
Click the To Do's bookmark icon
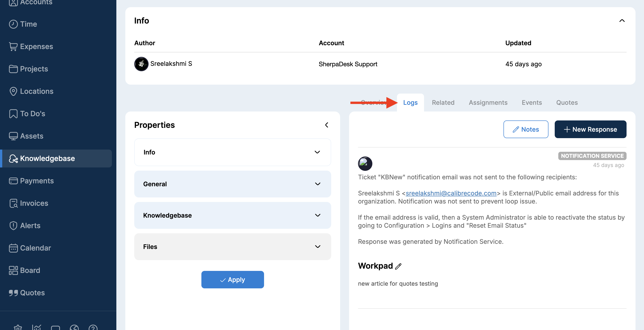coord(13,114)
